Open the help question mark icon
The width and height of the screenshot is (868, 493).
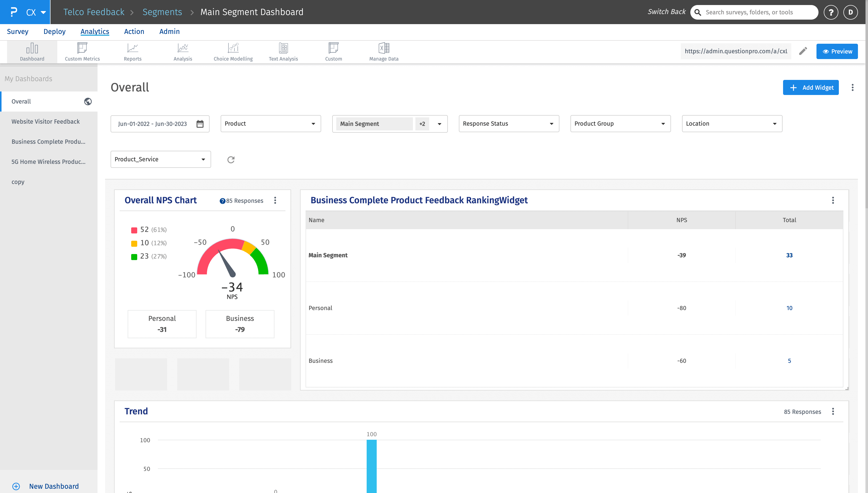pos(831,12)
